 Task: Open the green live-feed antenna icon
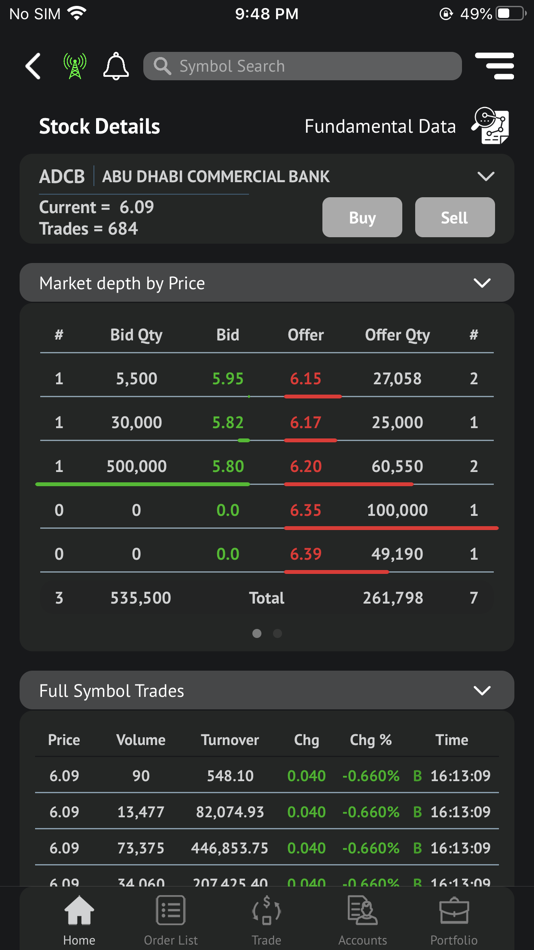[x=75, y=66]
